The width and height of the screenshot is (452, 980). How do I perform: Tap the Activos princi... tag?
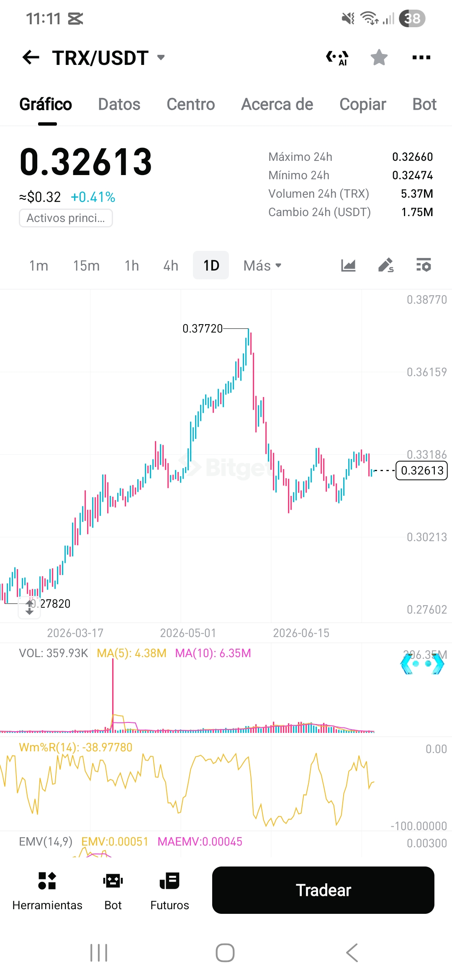point(66,218)
